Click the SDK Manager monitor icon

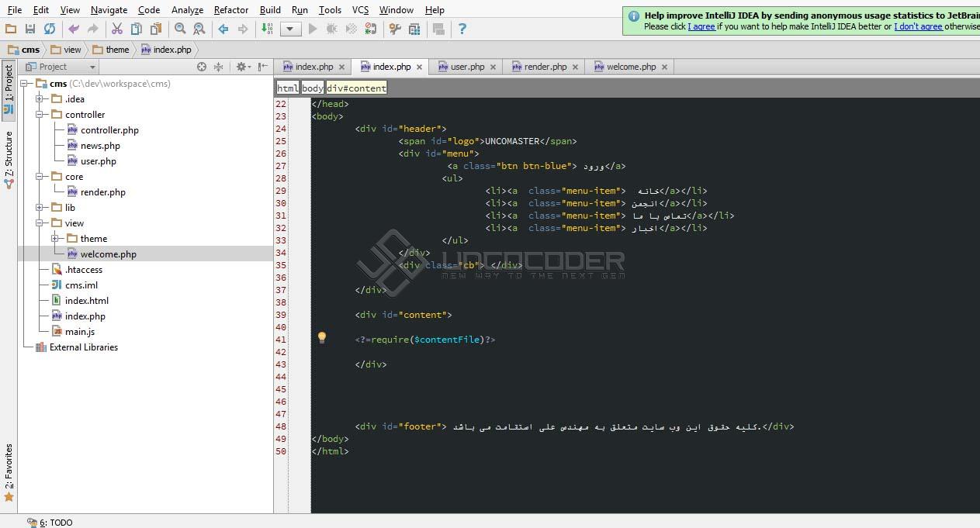tap(438, 29)
